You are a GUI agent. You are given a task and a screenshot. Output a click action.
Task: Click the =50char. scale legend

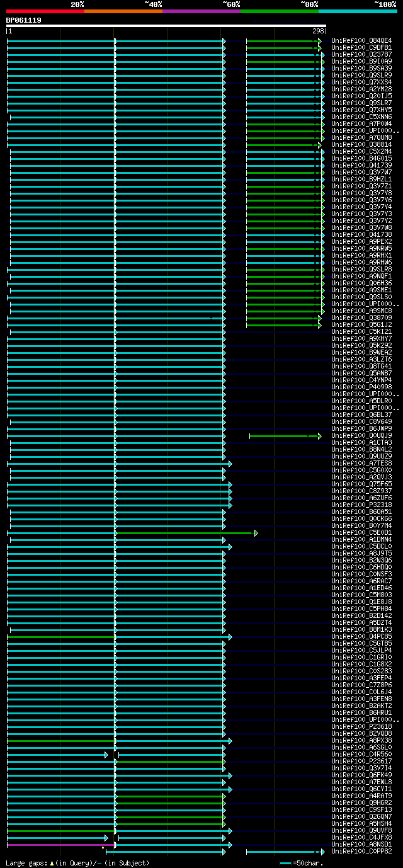302,863
